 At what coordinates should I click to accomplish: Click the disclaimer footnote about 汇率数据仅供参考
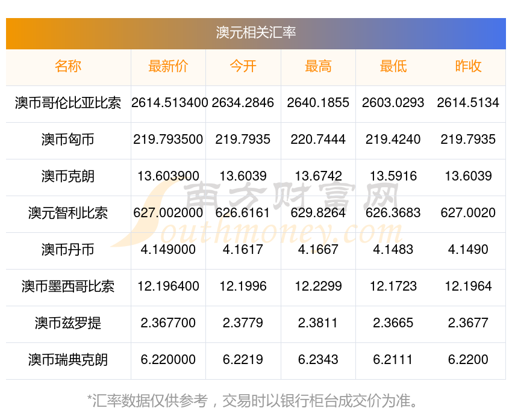[253, 401]
